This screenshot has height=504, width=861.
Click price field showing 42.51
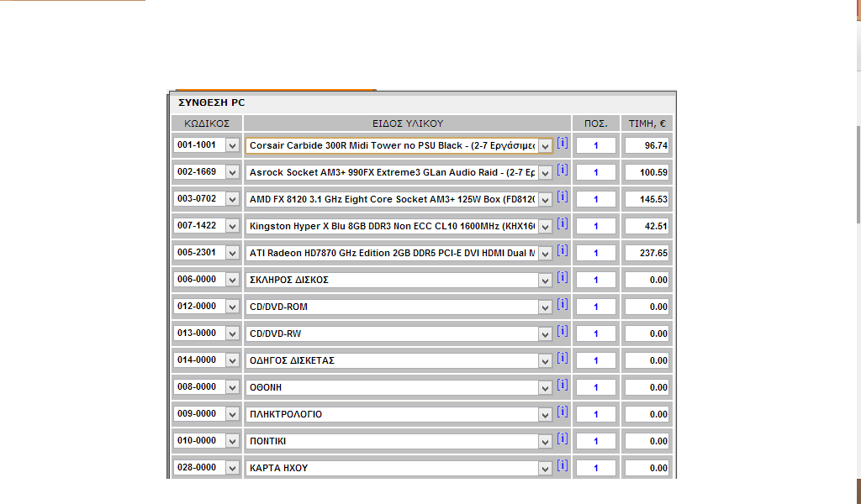point(647,226)
